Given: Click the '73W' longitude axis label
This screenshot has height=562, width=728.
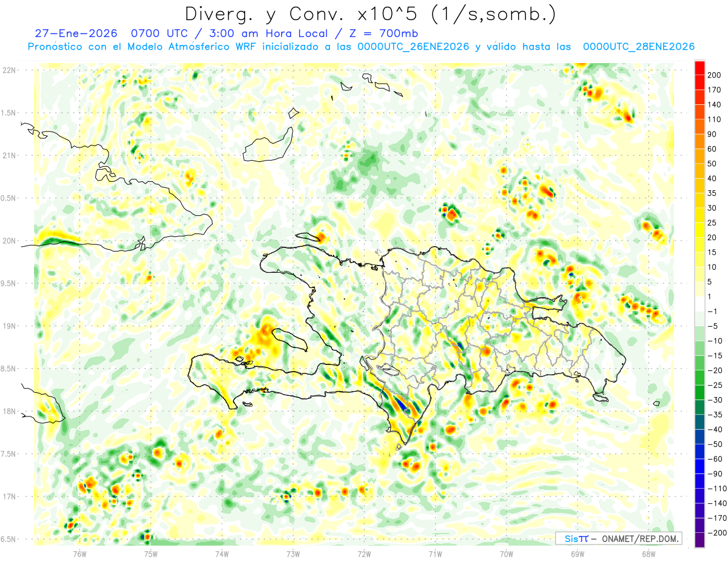Looking at the screenshot, I should [x=293, y=554].
